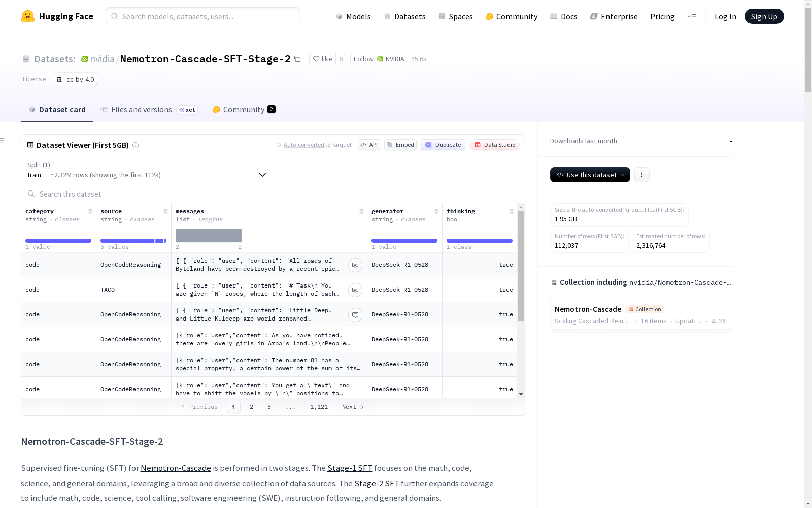
Task: Sort by the thinking column
Action: click(512, 211)
